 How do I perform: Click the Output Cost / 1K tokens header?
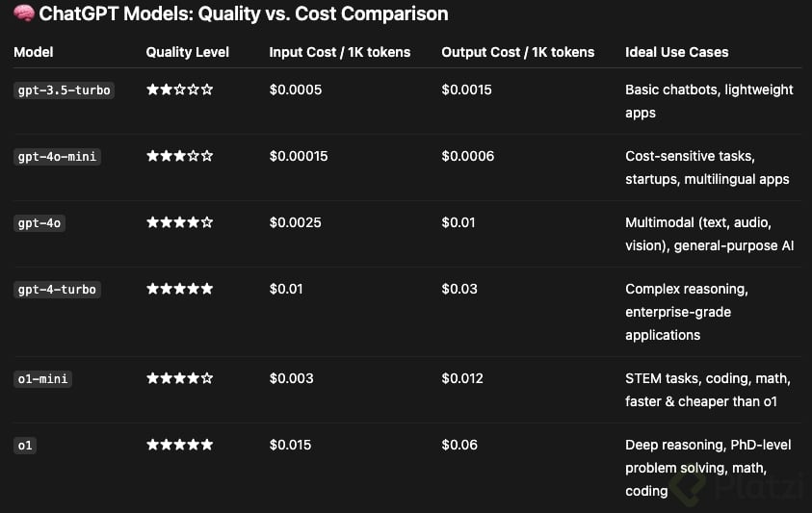click(518, 52)
